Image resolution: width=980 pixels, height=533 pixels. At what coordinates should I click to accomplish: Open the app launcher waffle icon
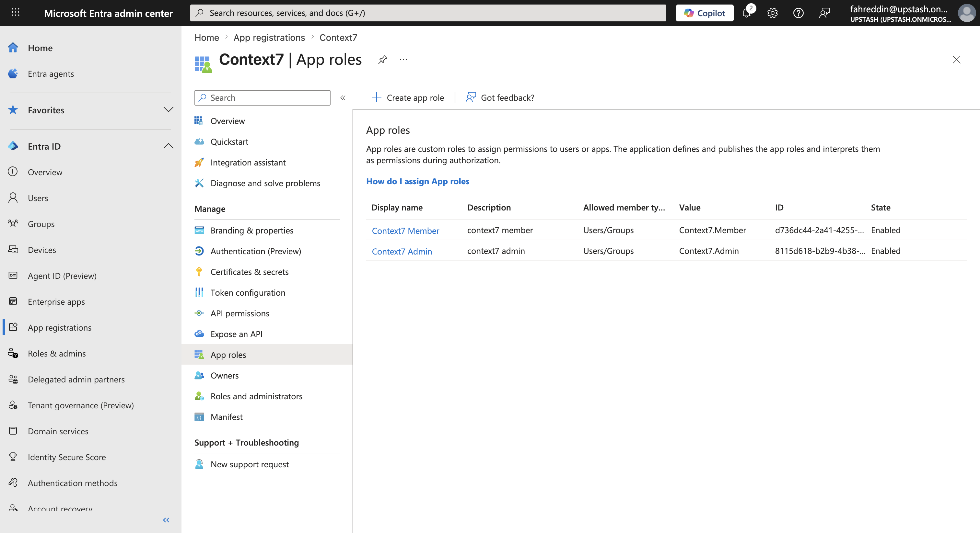click(15, 13)
